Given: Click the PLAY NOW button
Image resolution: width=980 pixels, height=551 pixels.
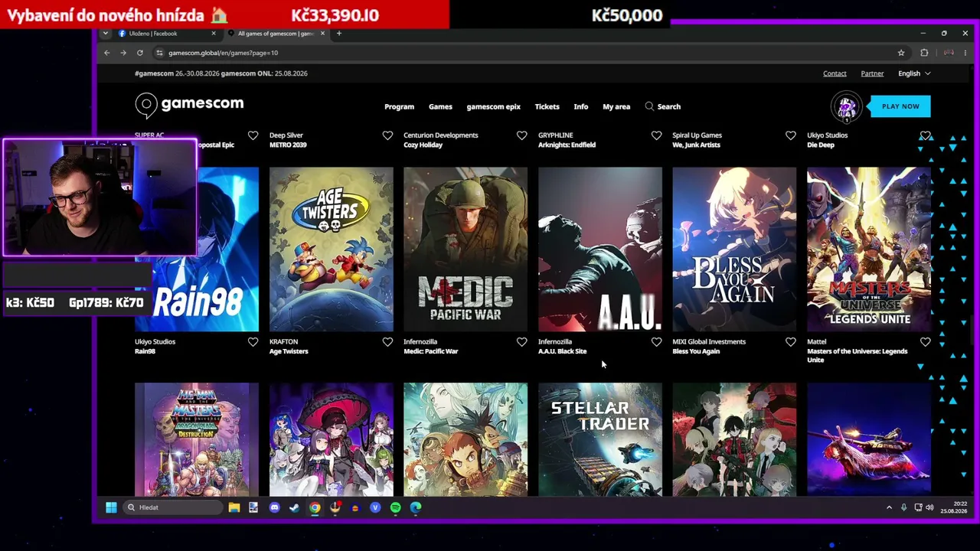Looking at the screenshot, I should [x=900, y=106].
